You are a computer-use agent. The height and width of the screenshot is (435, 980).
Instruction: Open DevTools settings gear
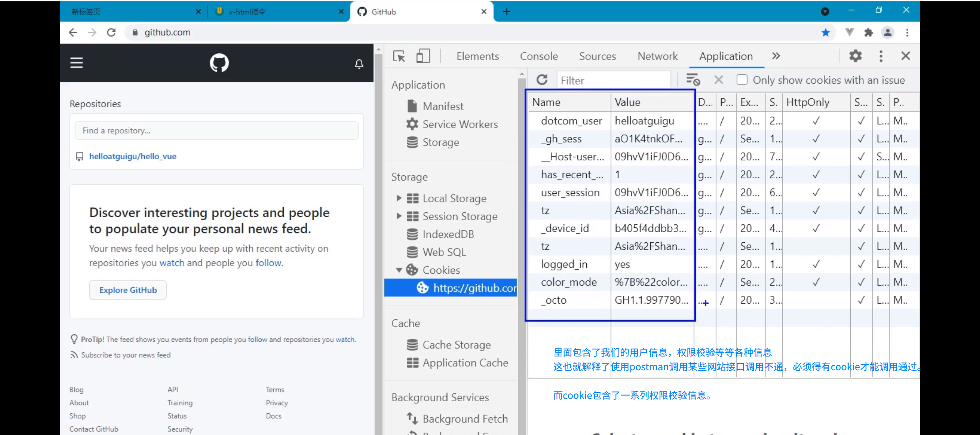(x=855, y=56)
